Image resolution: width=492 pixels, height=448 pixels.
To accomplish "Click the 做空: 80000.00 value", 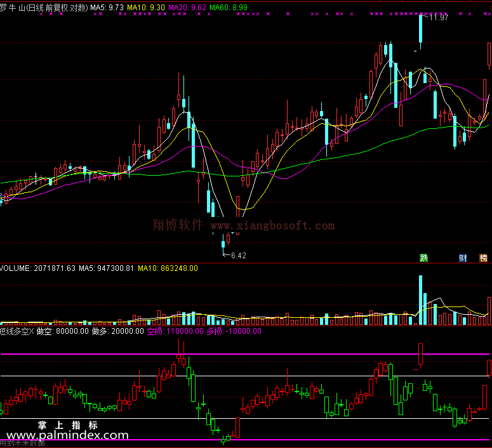I will point(63,331).
